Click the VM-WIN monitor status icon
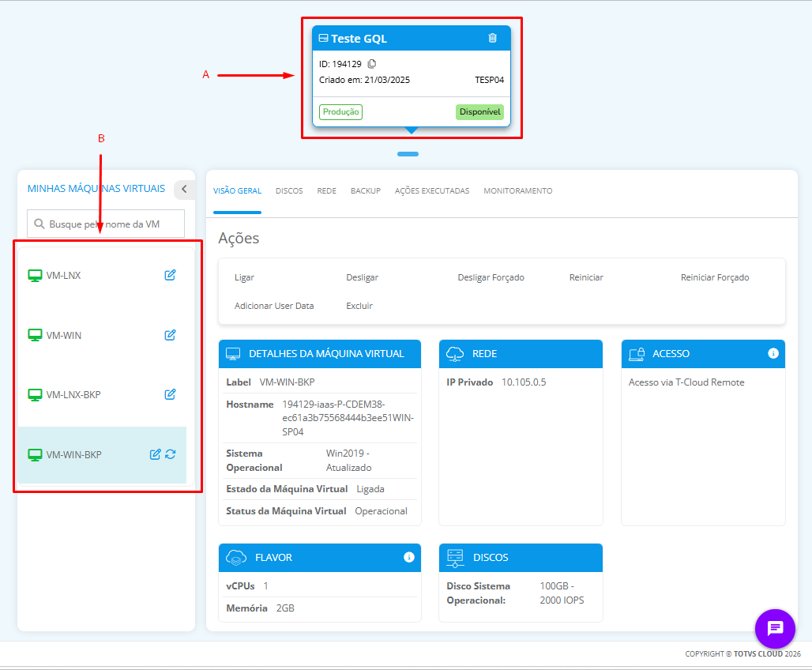This screenshot has height=670, width=812. click(x=35, y=335)
